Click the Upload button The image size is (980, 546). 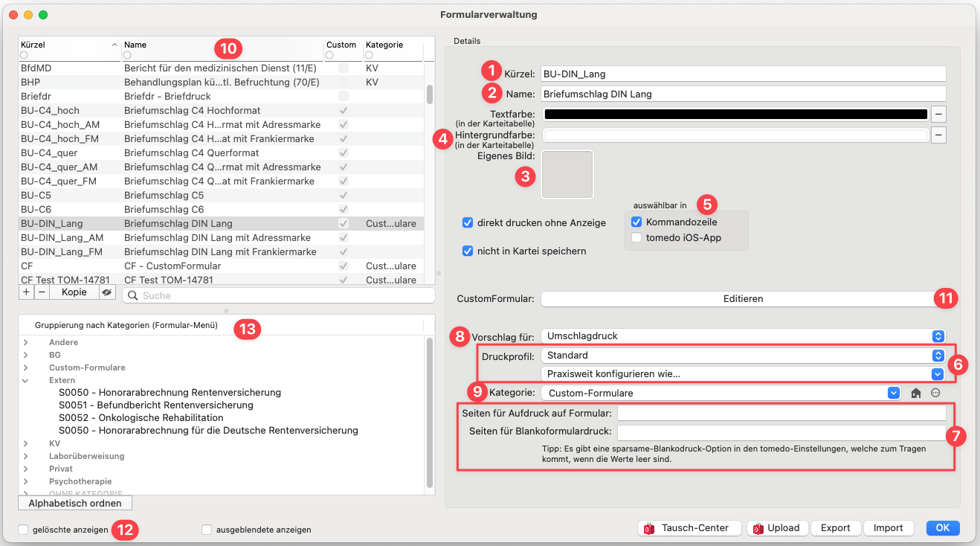(777, 528)
